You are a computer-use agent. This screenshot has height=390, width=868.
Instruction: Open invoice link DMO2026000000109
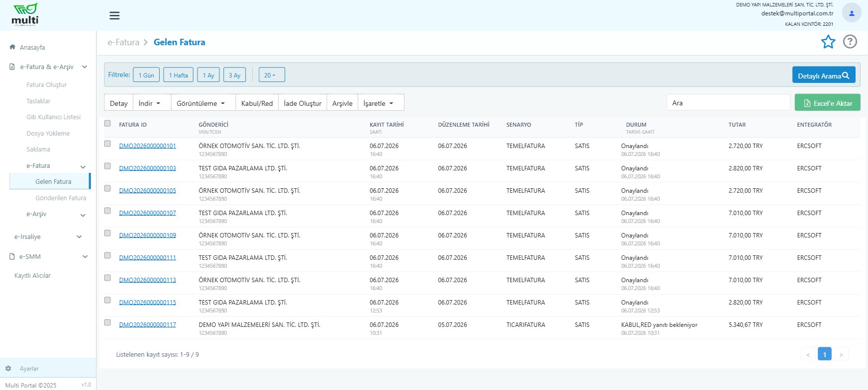point(148,235)
